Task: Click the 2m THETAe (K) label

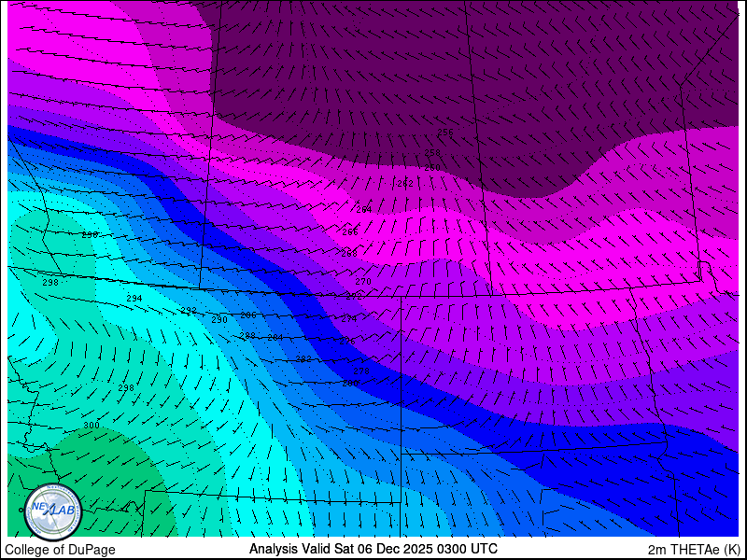Action: [x=695, y=550]
